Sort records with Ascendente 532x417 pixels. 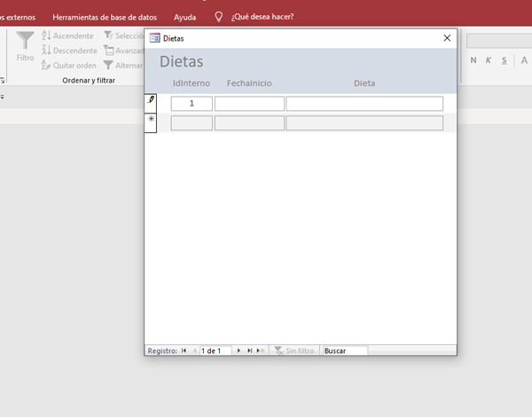(x=66, y=36)
